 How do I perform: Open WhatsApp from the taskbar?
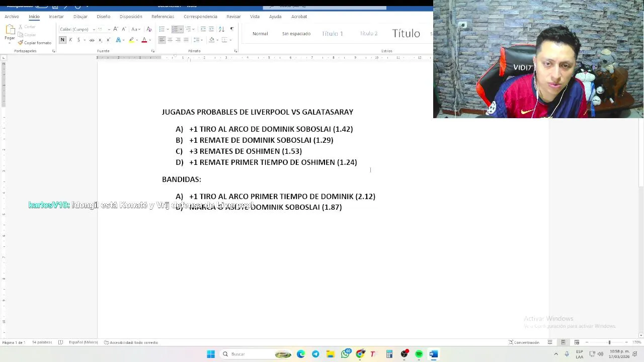click(x=345, y=354)
